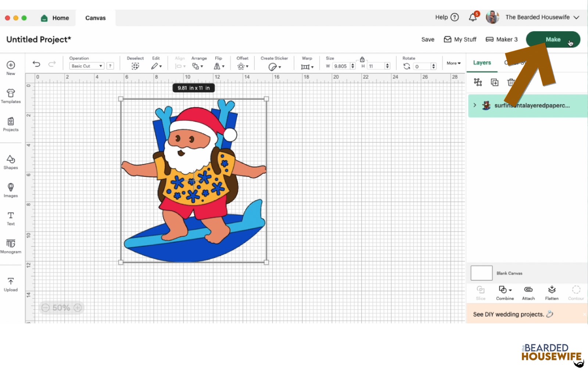The width and height of the screenshot is (588, 374).
Task: Click the top-left selection handle
Action: coord(121,99)
